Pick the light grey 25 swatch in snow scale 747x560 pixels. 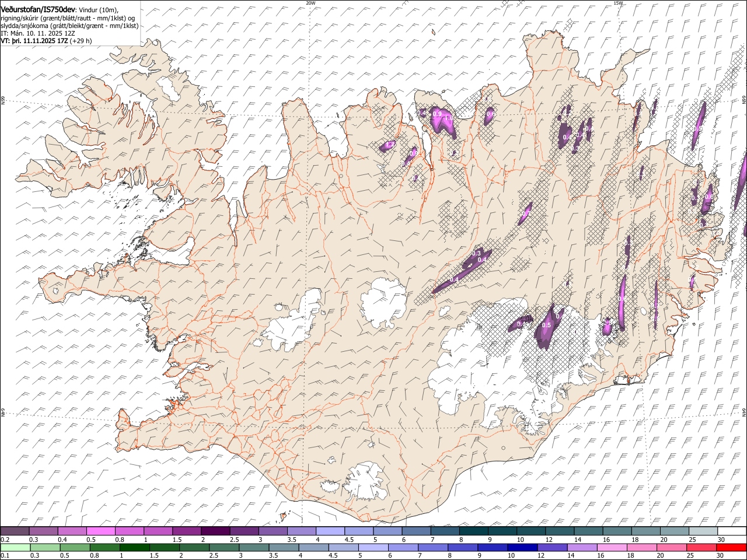click(703, 531)
